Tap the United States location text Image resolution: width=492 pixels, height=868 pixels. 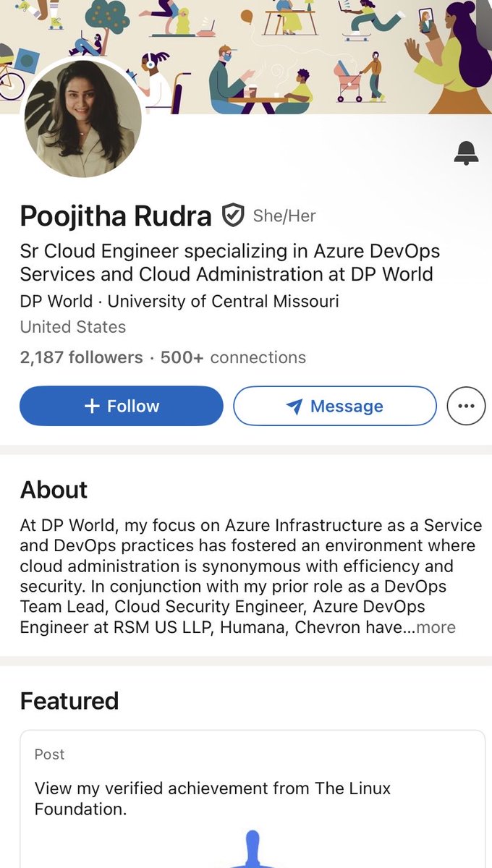click(x=73, y=327)
